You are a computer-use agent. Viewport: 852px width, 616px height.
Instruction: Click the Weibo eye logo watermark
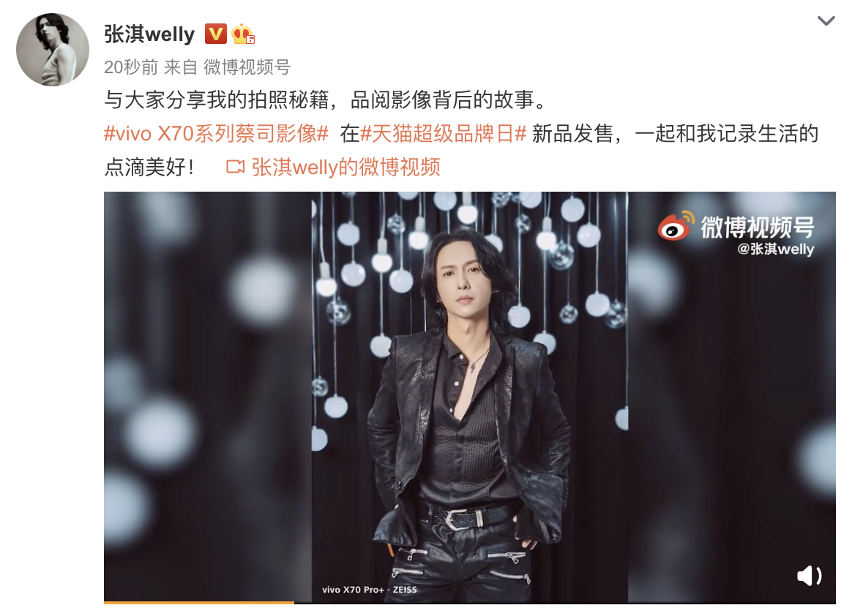click(x=676, y=226)
